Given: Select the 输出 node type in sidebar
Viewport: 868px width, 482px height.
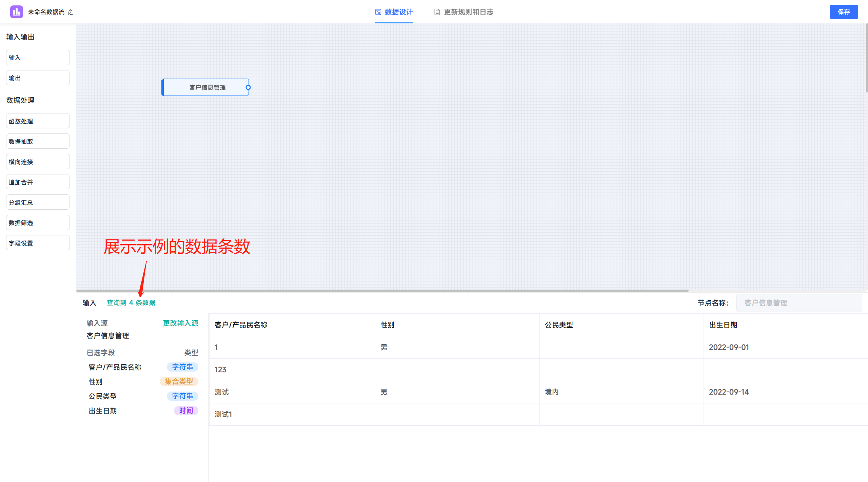Looking at the screenshot, I should coord(38,78).
